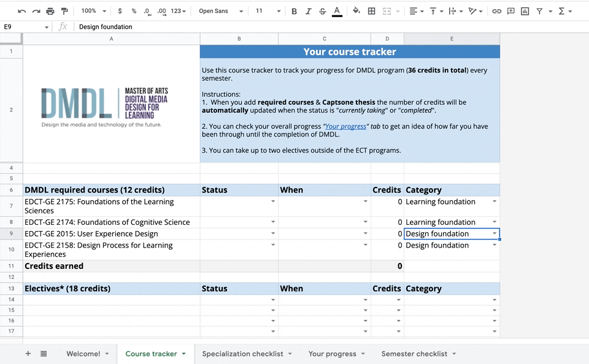This screenshot has height=364, width=589.
Task: Increase decimal places
Action: pos(161,11)
